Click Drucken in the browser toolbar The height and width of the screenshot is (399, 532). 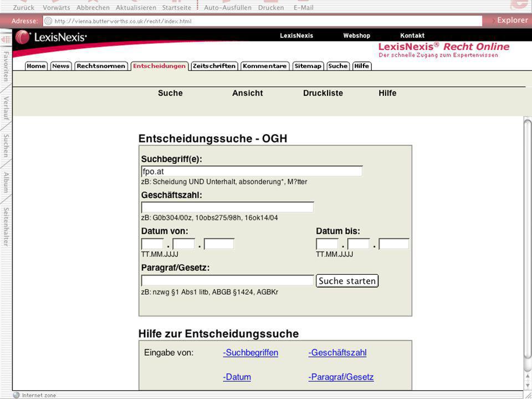(x=271, y=7)
